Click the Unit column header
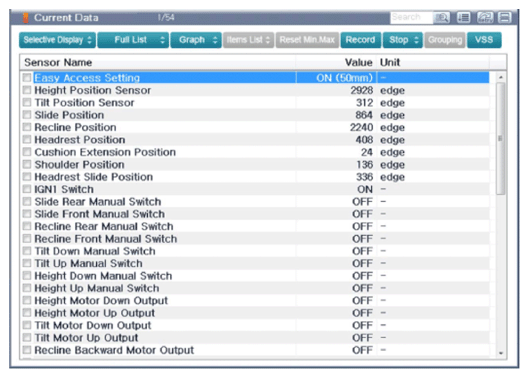 (x=433, y=62)
